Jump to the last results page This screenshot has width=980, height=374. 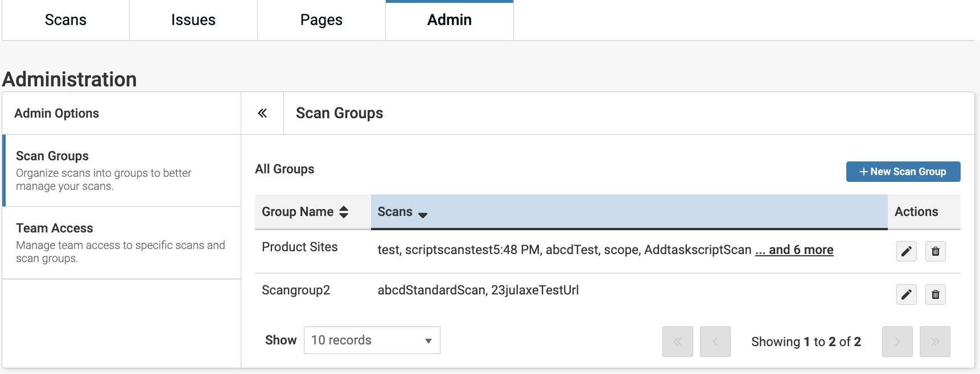(934, 342)
